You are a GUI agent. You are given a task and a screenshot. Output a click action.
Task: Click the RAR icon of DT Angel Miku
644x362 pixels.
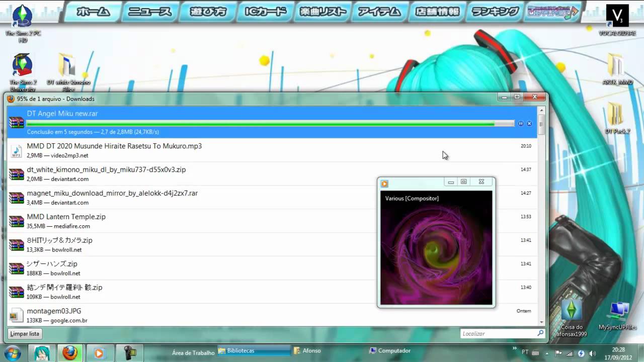tap(17, 122)
